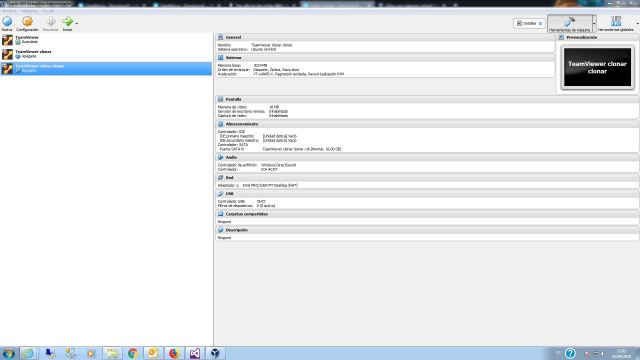Select the TeamViewer clonar clonar machine row

106,68
